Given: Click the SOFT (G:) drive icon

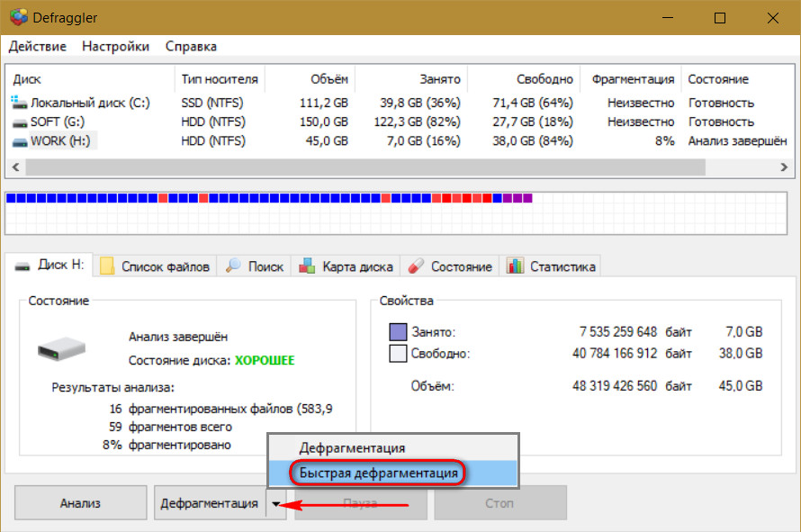Looking at the screenshot, I should click(20, 123).
